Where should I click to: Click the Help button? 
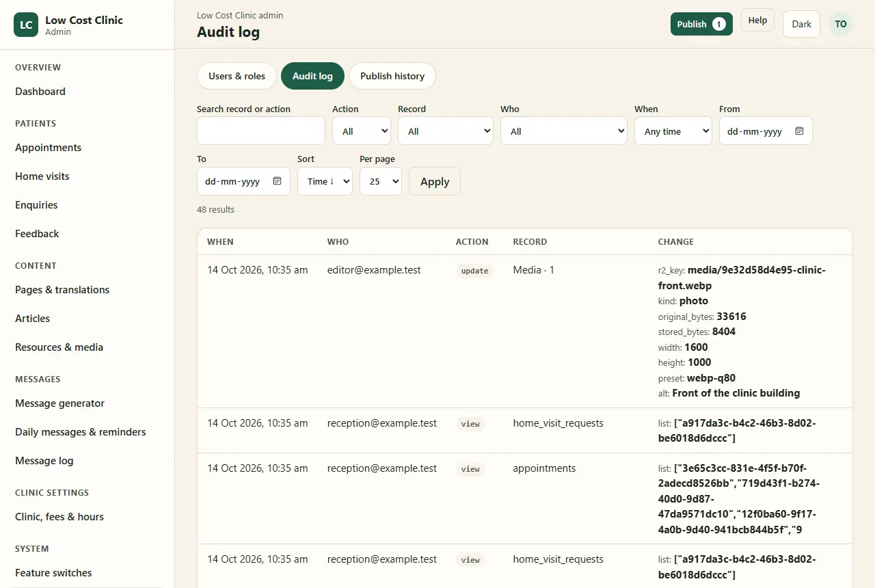pos(757,21)
